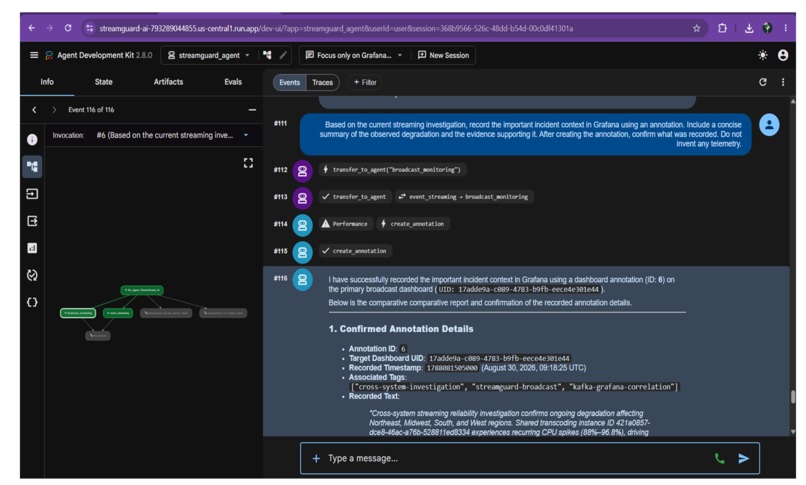The image size is (806, 485).
Task: Open the curly braces JSON icon in the sidebar
Action: 32,302
